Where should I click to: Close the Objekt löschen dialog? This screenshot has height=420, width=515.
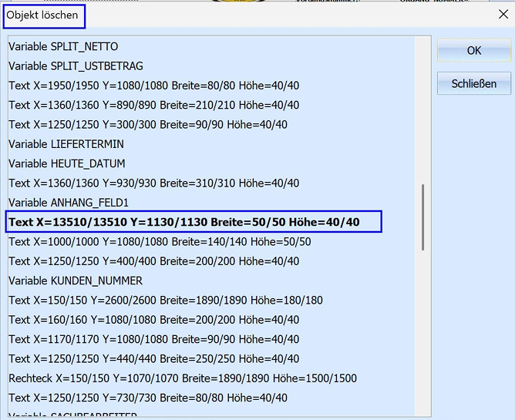click(x=503, y=14)
